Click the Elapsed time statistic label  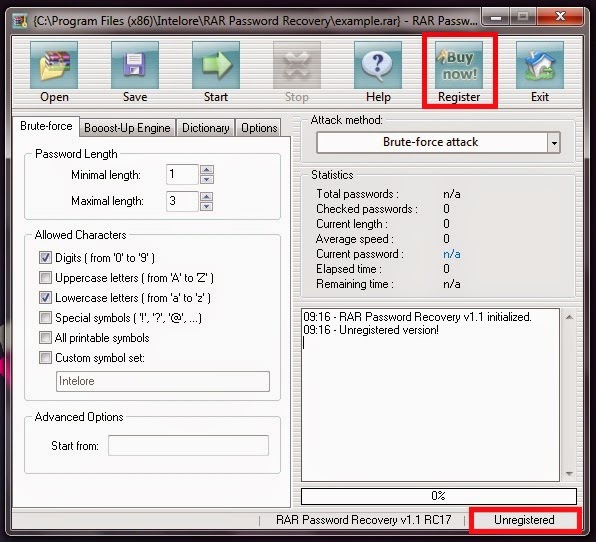pyautogui.click(x=349, y=269)
